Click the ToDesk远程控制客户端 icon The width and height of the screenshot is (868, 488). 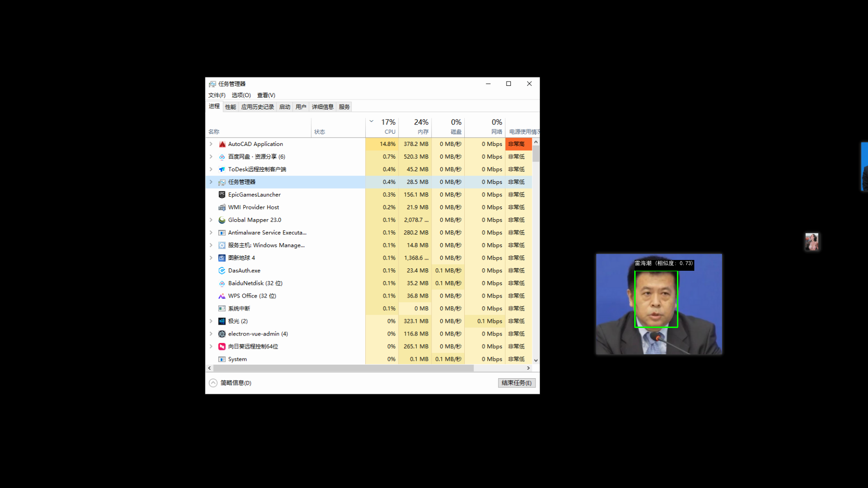pyautogui.click(x=222, y=169)
